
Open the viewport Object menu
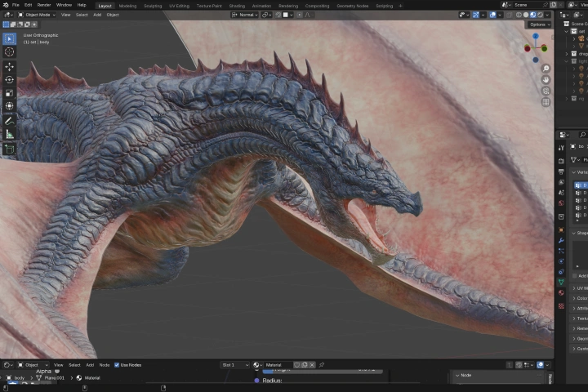tap(113, 15)
